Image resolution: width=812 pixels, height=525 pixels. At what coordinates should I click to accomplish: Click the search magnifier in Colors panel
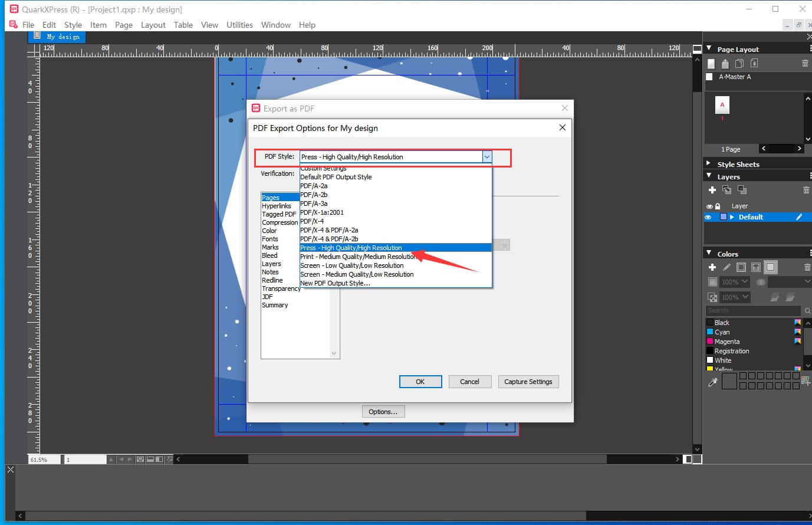pyautogui.click(x=807, y=311)
